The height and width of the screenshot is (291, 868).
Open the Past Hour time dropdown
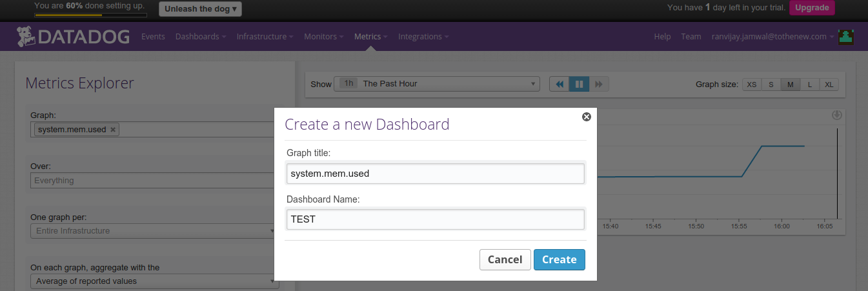437,84
